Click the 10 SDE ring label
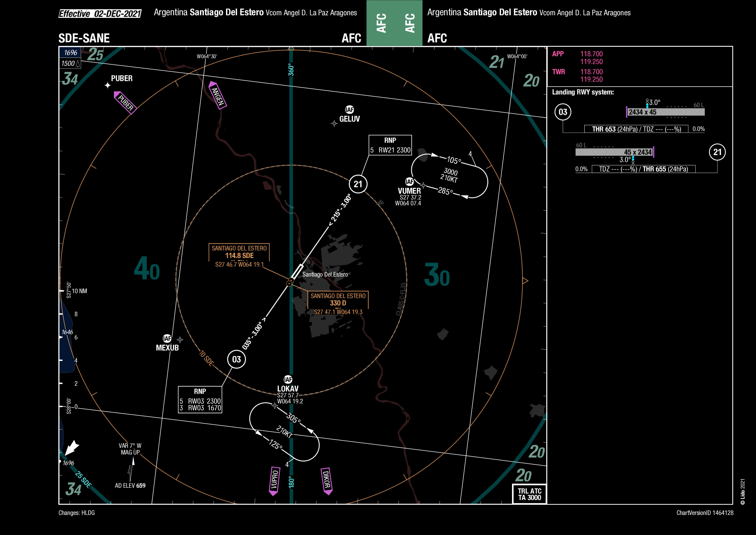 206,359
